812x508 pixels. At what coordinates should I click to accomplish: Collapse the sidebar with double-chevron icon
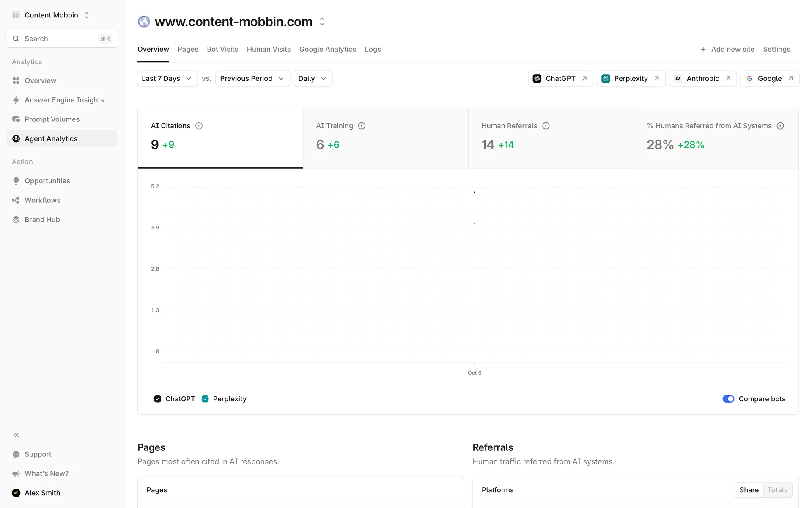coord(16,435)
